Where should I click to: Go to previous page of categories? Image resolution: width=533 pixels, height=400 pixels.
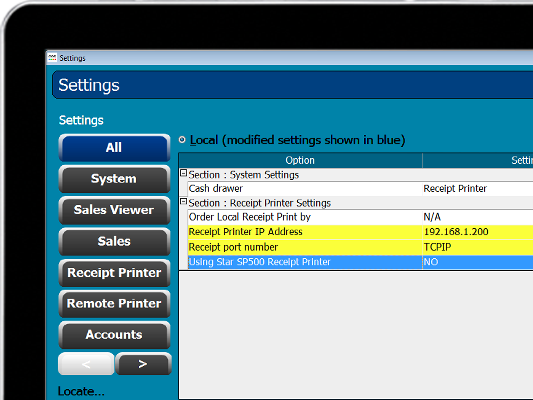[86, 364]
